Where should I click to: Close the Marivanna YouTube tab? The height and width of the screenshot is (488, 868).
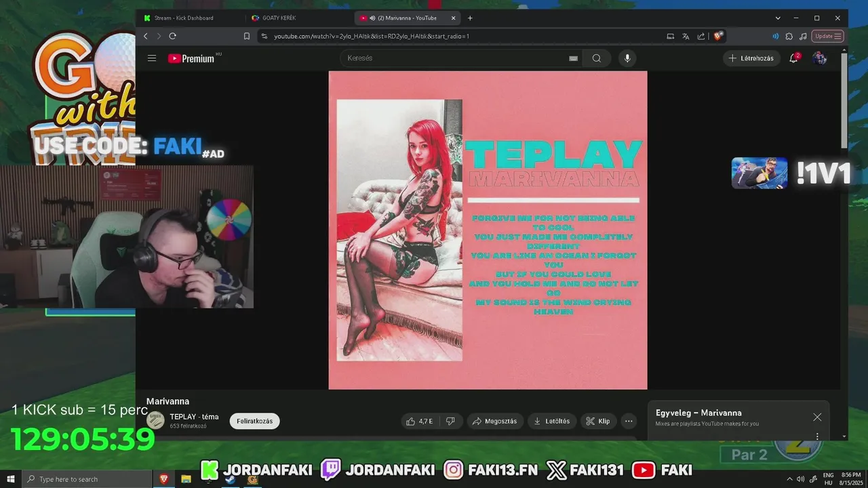(x=453, y=18)
